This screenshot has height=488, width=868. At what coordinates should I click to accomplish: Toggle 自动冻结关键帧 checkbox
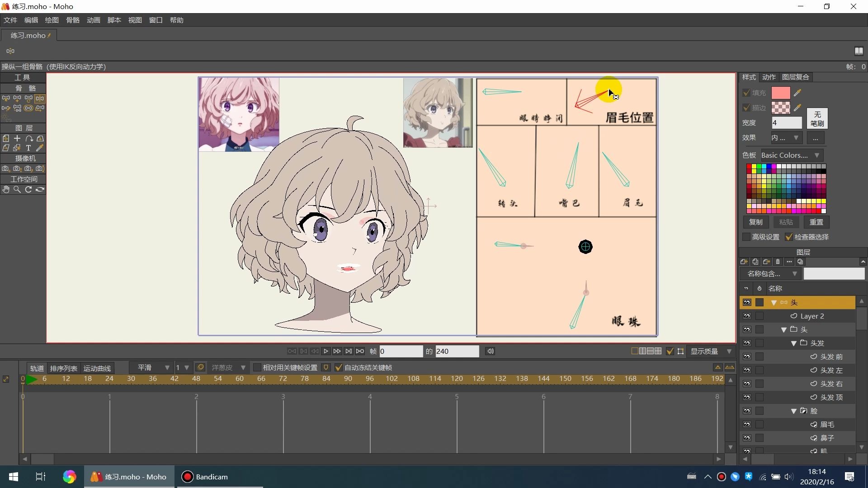click(x=338, y=367)
